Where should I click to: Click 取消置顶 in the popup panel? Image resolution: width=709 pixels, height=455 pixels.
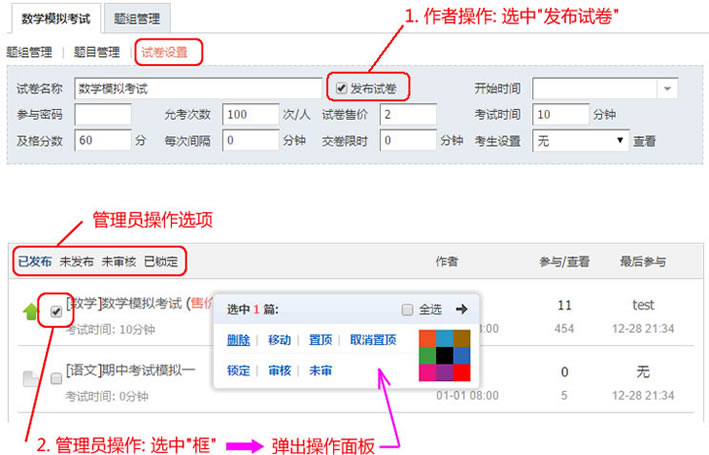pos(373,340)
